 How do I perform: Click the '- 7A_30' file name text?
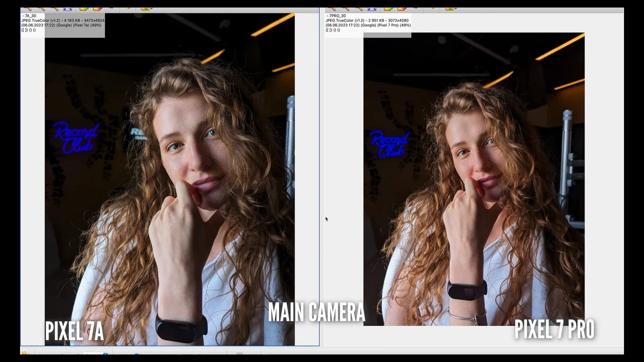point(29,16)
